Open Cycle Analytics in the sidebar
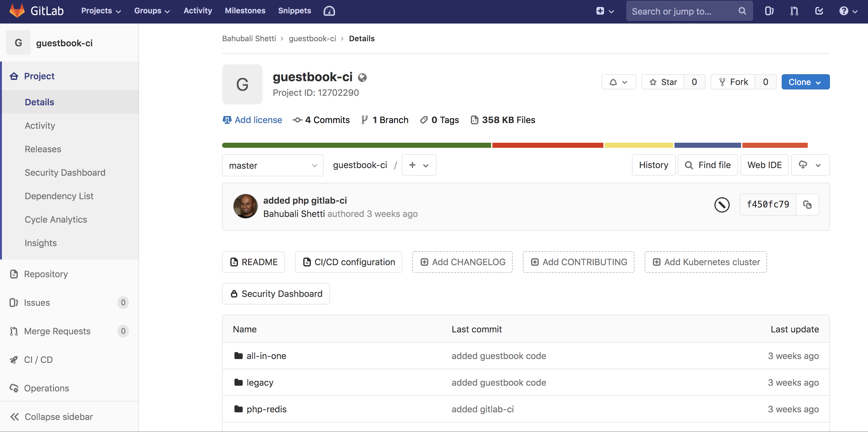 tap(56, 219)
